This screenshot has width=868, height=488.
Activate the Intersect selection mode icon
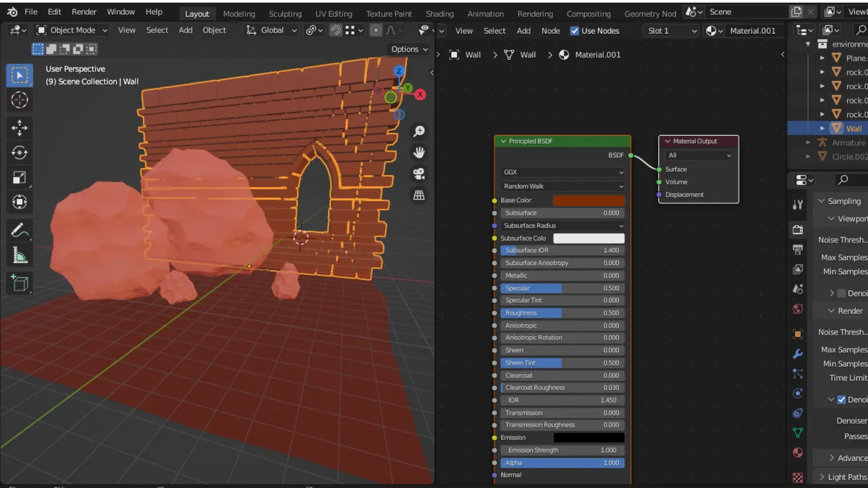point(78,49)
